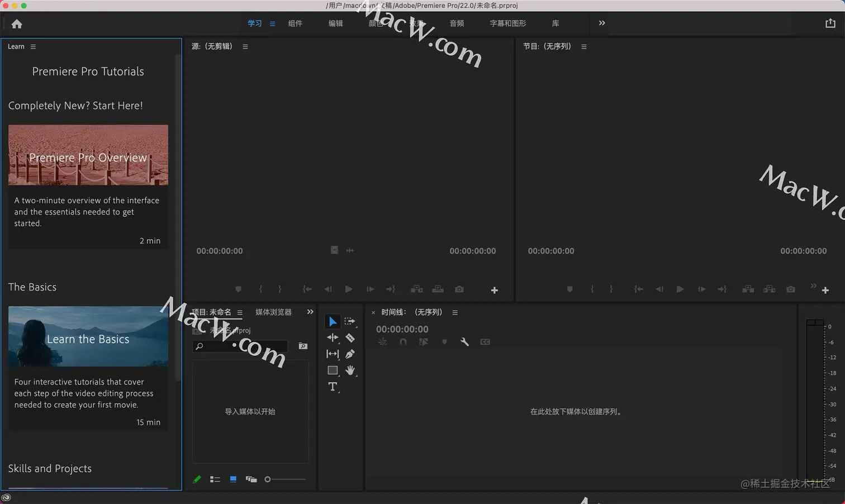Step back one frame in Source monitor

pos(328,289)
